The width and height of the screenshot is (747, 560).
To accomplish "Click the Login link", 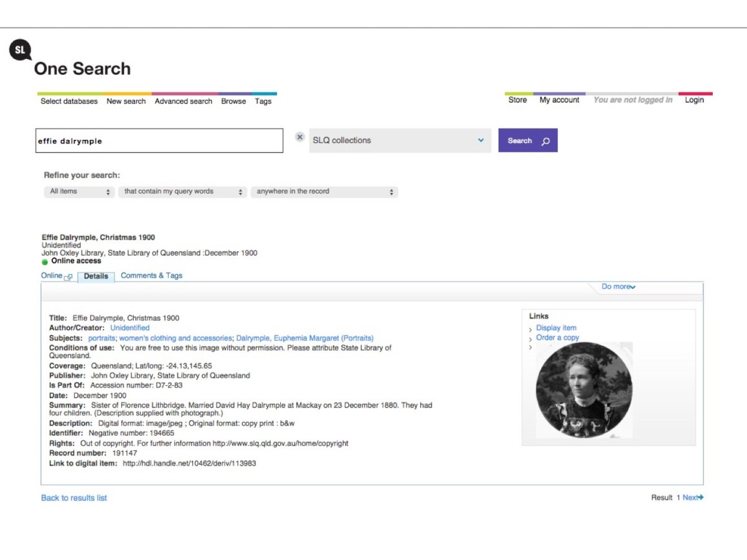I will [x=694, y=100].
